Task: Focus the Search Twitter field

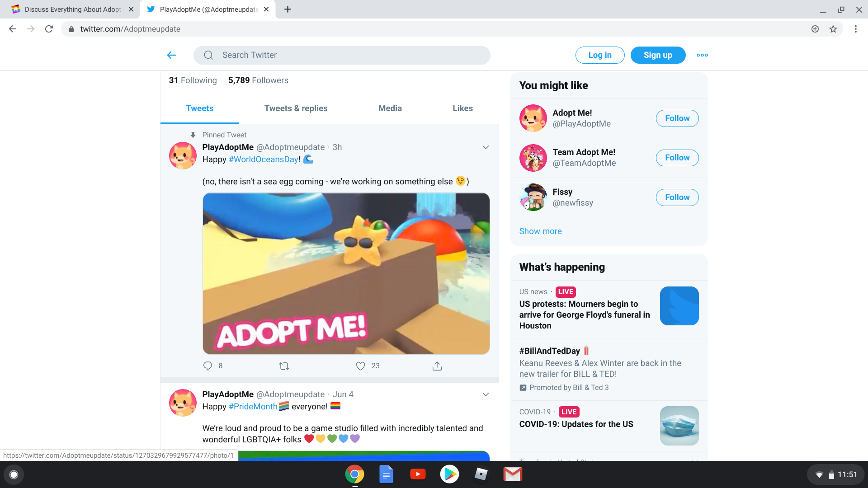Action: pyautogui.click(x=342, y=55)
